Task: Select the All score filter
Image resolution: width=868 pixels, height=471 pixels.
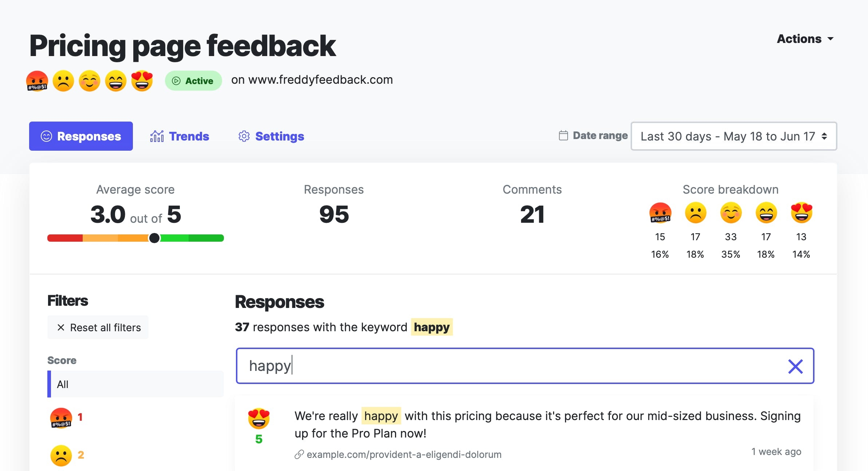Action: [x=135, y=384]
